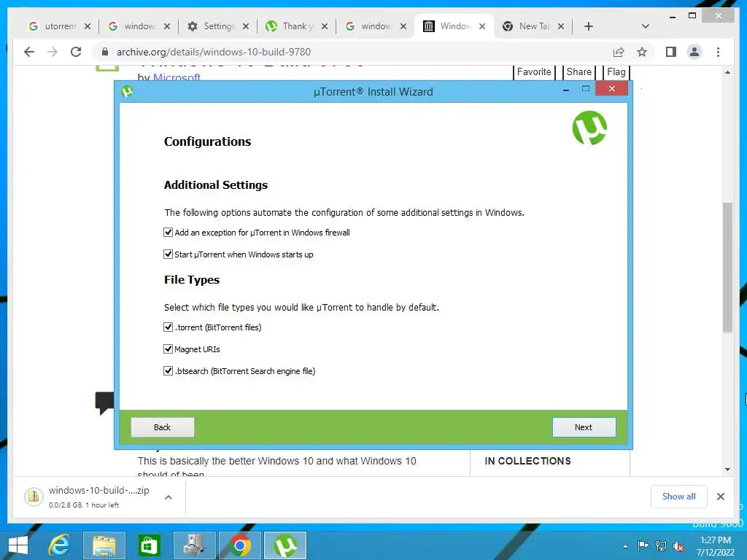Open a new Chrome tab
Image resolution: width=747 pixels, height=560 pixels.
(x=589, y=26)
